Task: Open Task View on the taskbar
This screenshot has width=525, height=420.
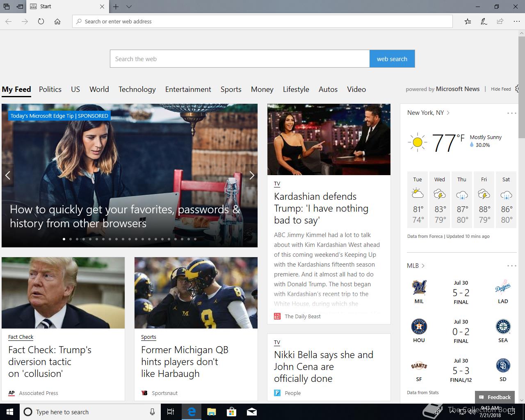Action: pyautogui.click(x=171, y=412)
